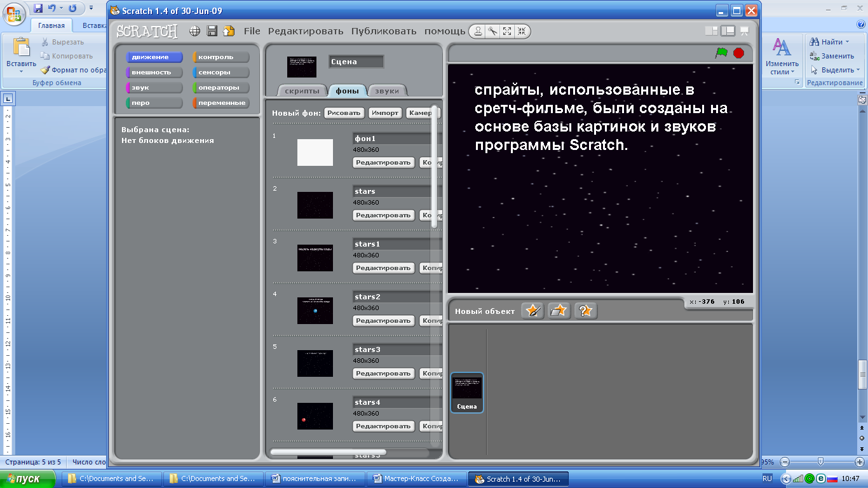Click Редактировать for stars1 background
The height and width of the screenshot is (488, 868).
click(383, 268)
